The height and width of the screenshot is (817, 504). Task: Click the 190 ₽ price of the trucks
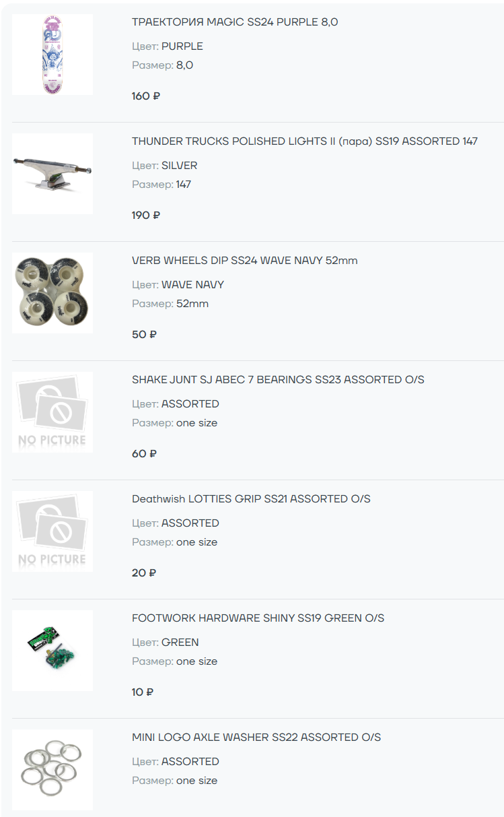146,216
